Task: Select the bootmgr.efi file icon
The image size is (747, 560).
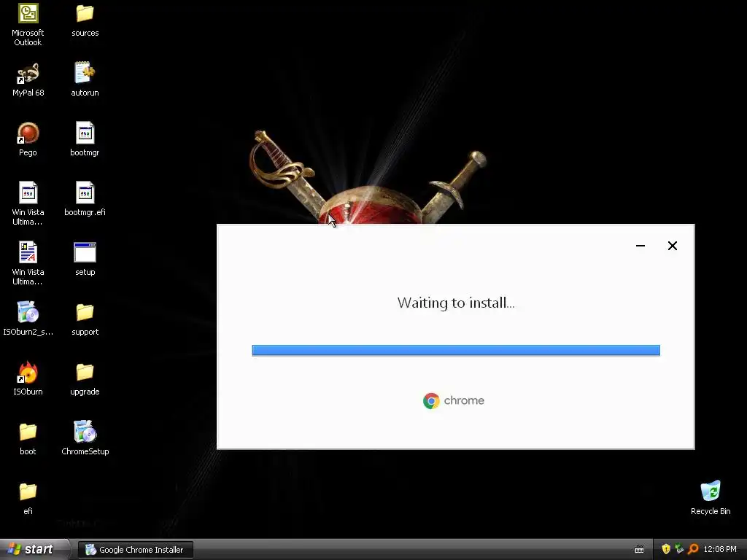Action: [x=85, y=192]
